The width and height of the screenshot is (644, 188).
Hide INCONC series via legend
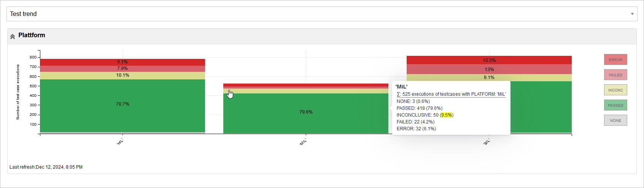pyautogui.click(x=615, y=90)
